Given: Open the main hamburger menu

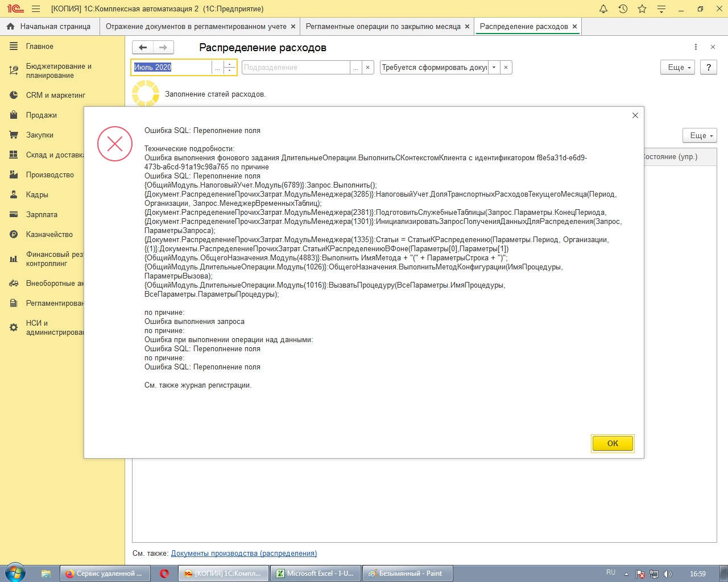Looking at the screenshot, I should 36,9.
